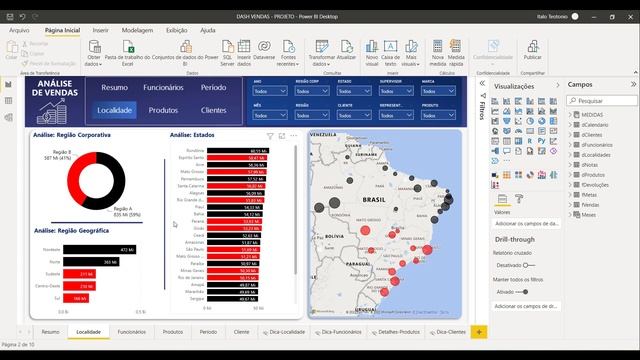The height and width of the screenshot is (360, 640).
Task: Import from Pasta de trabalho do Excel
Action: [128, 53]
